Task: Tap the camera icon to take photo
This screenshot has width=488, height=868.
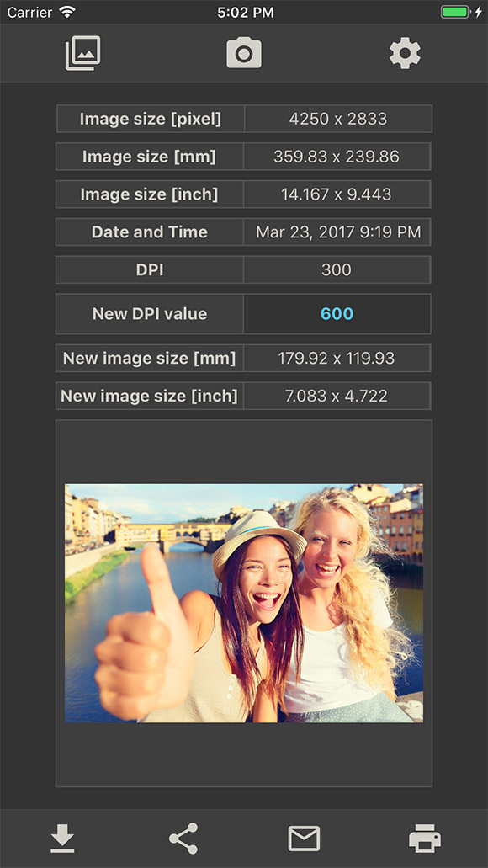Action: coord(244,53)
